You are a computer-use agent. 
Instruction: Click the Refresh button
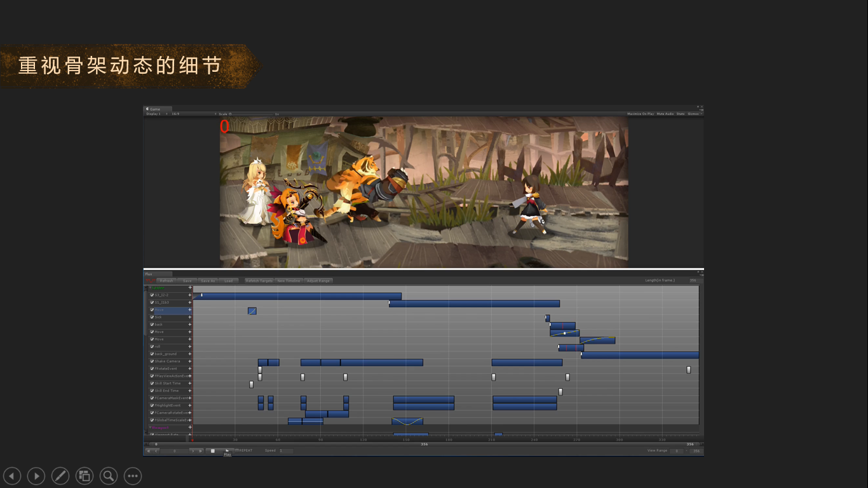click(x=166, y=281)
